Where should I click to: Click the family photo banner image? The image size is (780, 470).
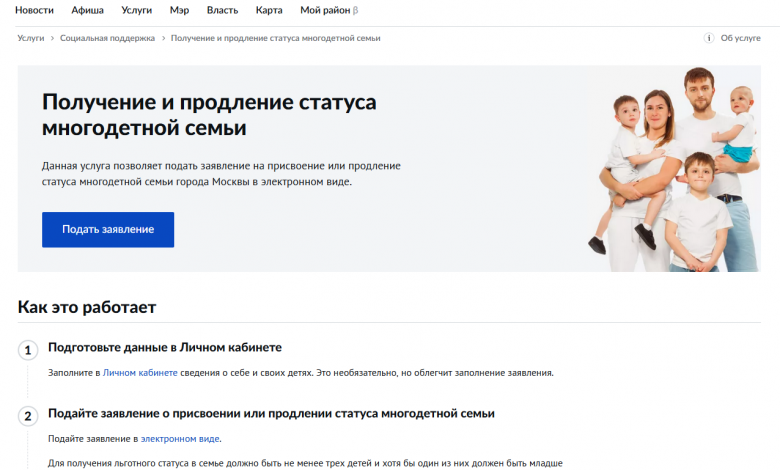pos(675,170)
